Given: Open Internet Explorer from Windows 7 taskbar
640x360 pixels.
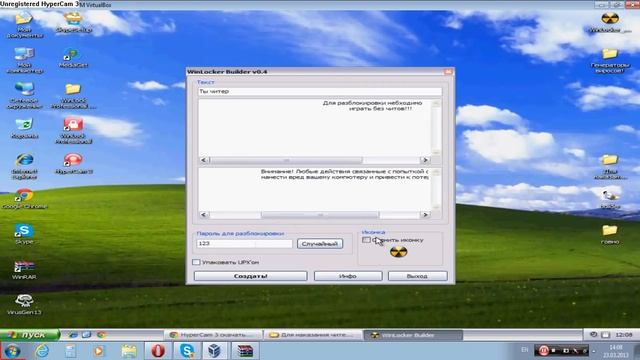Looking at the screenshot, I should [42, 351].
